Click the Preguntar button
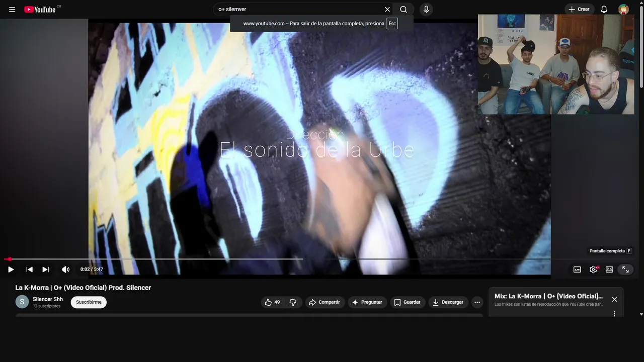This screenshot has width=644, height=362. [367, 302]
